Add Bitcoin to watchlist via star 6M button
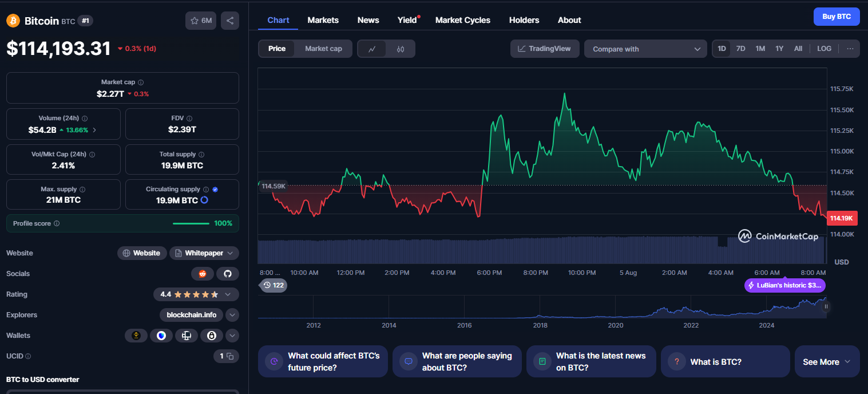The height and width of the screenshot is (394, 868). click(x=201, y=21)
